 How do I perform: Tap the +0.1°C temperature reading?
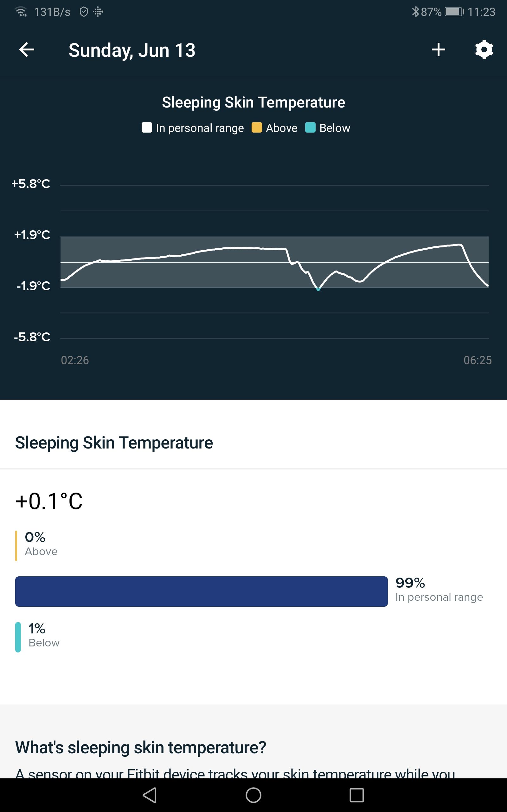point(49,501)
